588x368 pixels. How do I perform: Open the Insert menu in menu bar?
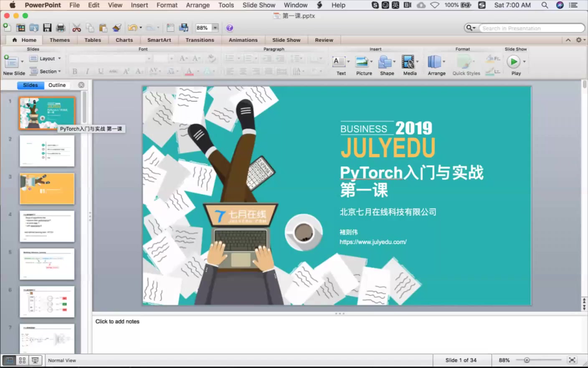pos(139,5)
